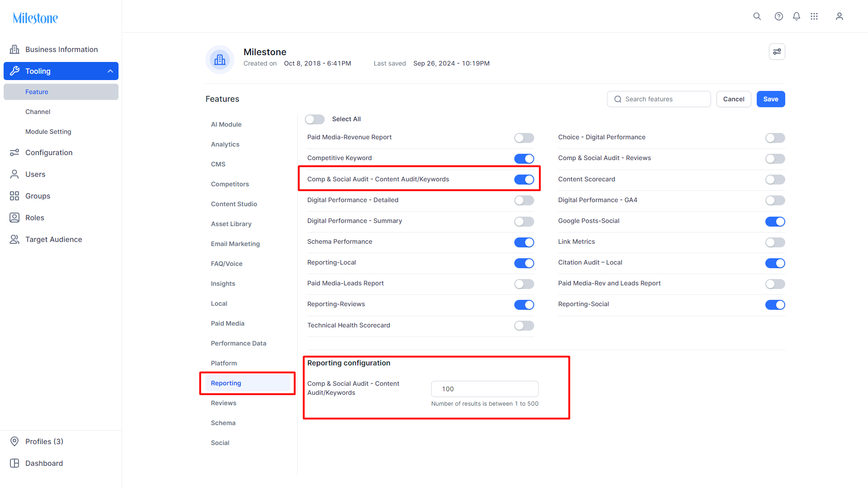Select the AI Module feature category
The width and height of the screenshot is (868, 488).
(x=247, y=124)
